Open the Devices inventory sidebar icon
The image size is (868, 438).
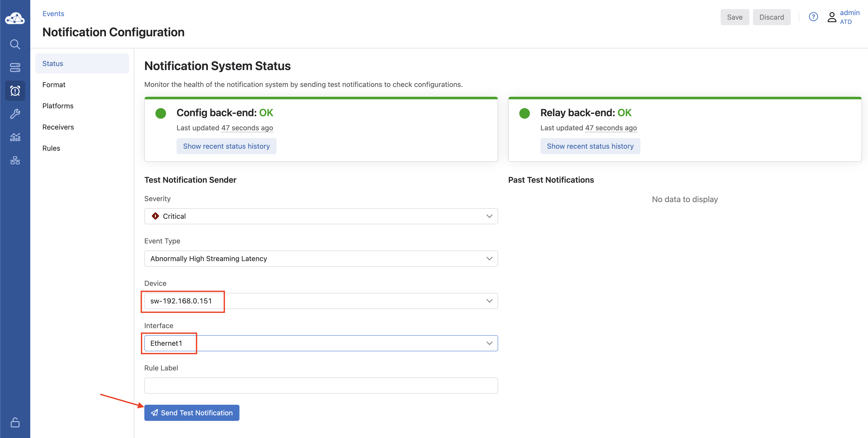tap(15, 67)
